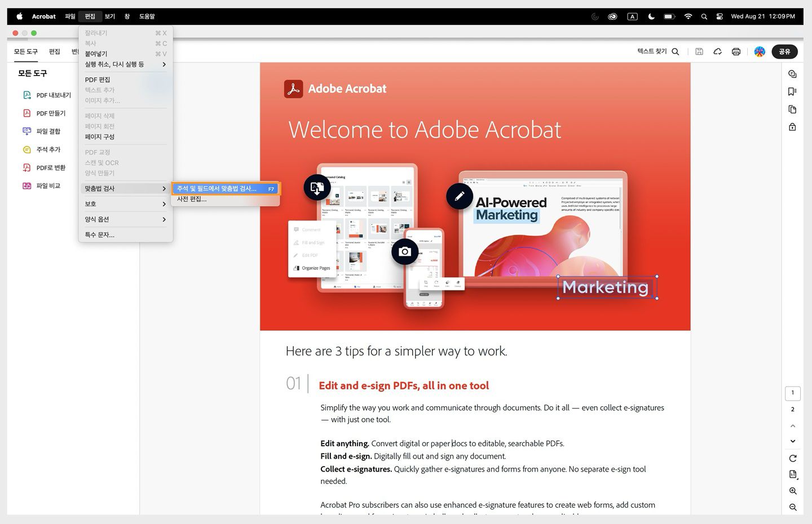Open the 도움말 menu
The width and height of the screenshot is (812, 524).
(x=147, y=16)
